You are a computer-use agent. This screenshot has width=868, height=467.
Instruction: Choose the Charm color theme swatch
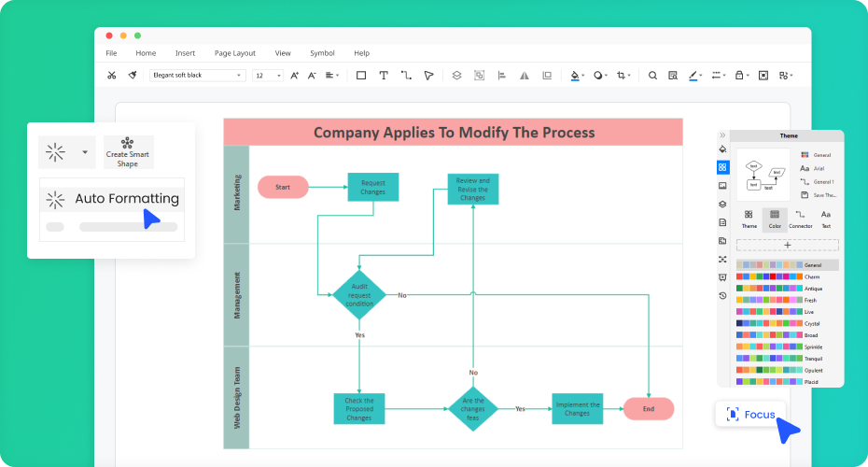coord(769,276)
